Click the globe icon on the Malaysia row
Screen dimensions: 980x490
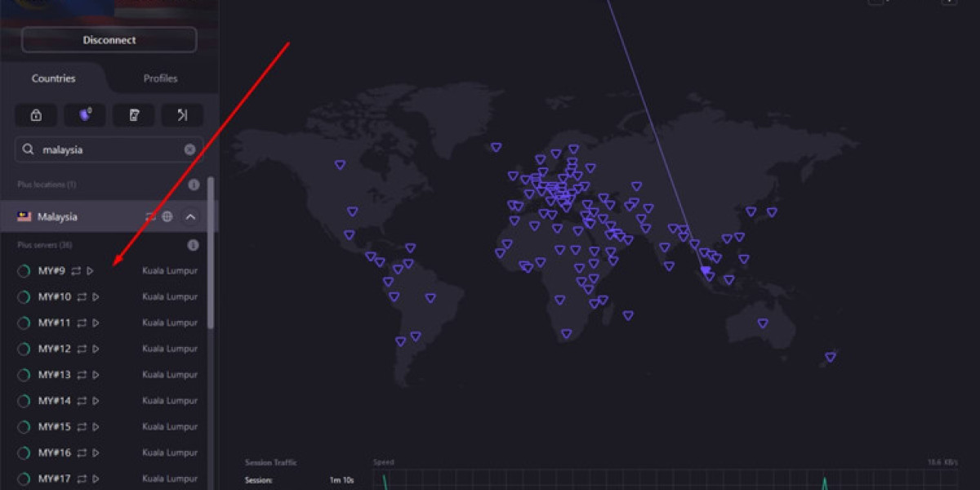click(x=167, y=216)
